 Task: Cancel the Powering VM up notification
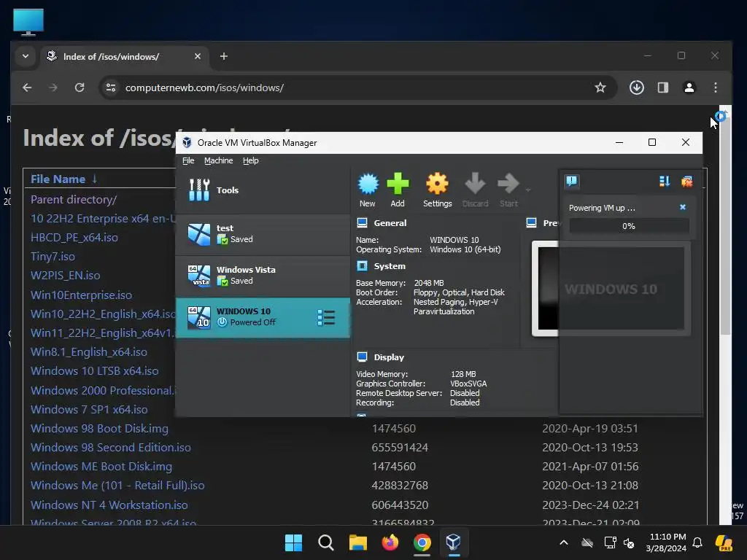[683, 207]
